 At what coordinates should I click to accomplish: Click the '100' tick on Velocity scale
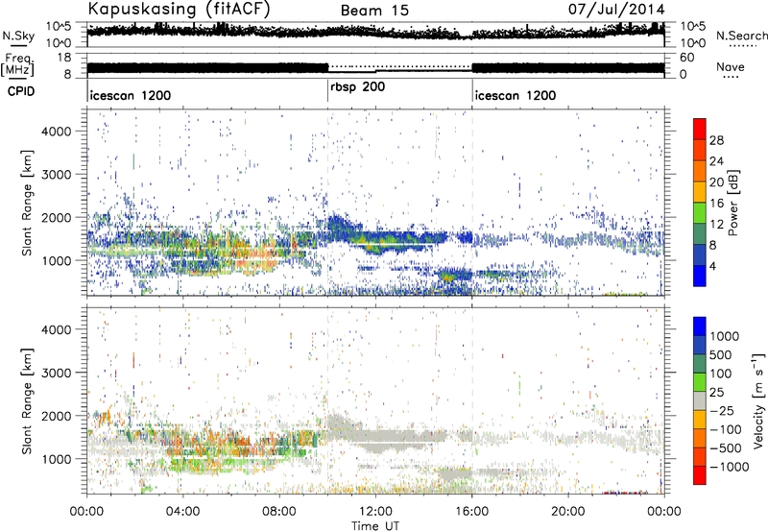(x=721, y=374)
